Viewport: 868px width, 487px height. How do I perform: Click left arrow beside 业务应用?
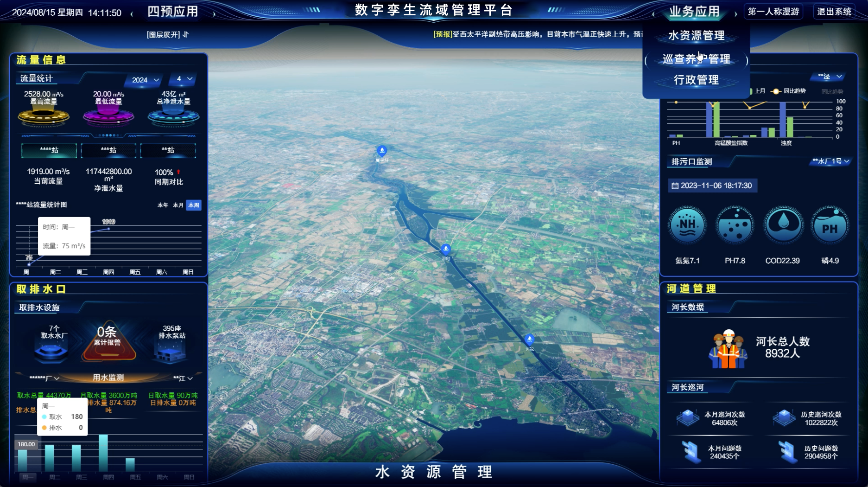pyautogui.click(x=653, y=14)
